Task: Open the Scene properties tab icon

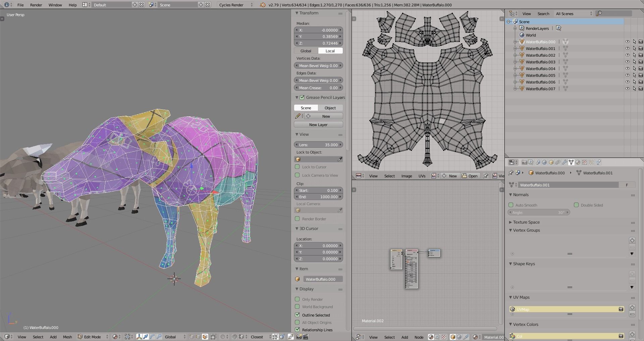Action: coord(538,162)
